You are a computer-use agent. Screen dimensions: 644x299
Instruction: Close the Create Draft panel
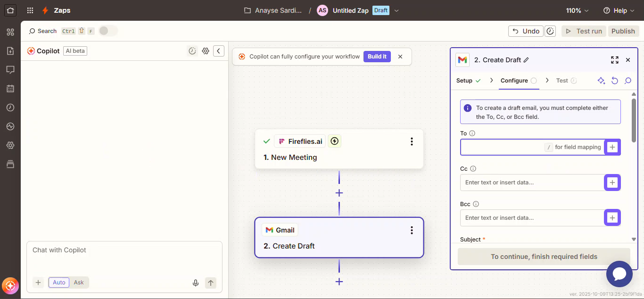(628, 60)
